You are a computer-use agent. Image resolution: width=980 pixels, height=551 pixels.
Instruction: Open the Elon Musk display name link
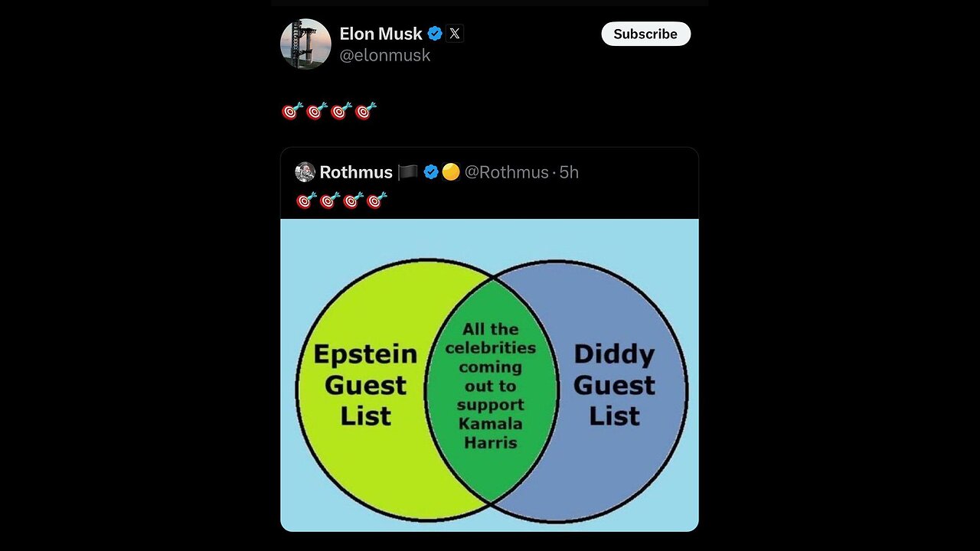[381, 34]
